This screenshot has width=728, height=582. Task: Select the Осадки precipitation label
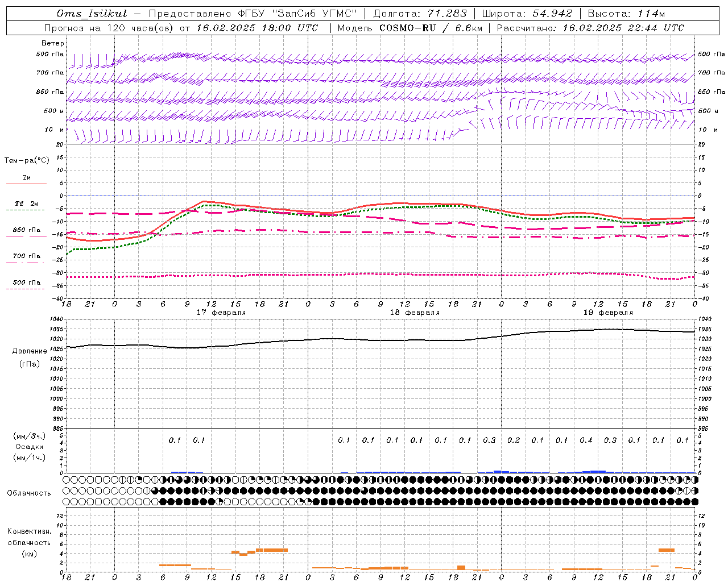pyautogui.click(x=30, y=447)
